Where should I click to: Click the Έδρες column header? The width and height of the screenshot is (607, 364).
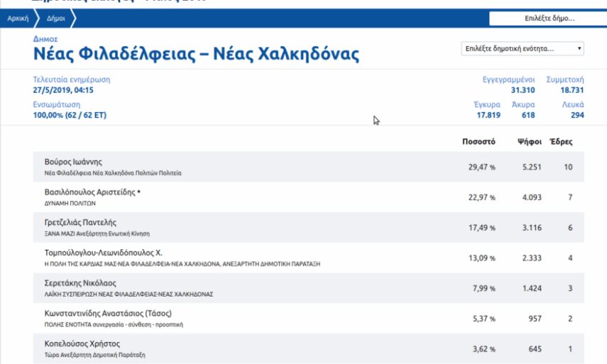point(562,142)
